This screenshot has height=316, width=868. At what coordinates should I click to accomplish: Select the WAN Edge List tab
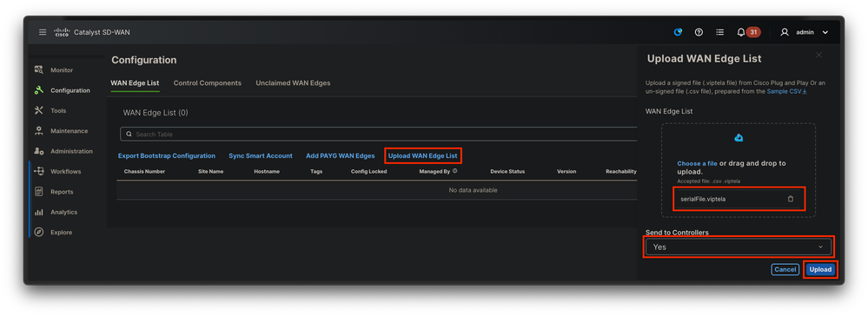135,83
